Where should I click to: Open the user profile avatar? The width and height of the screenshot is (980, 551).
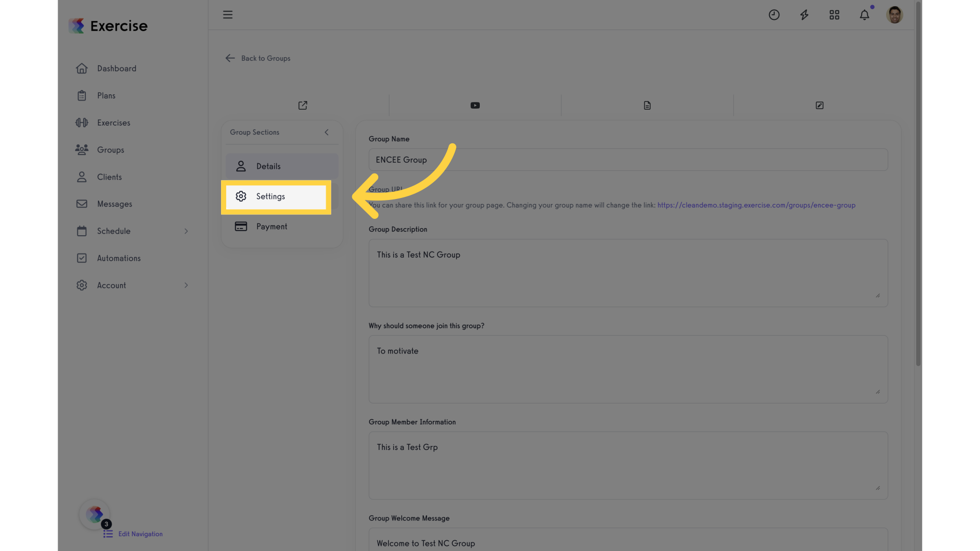[x=894, y=15]
